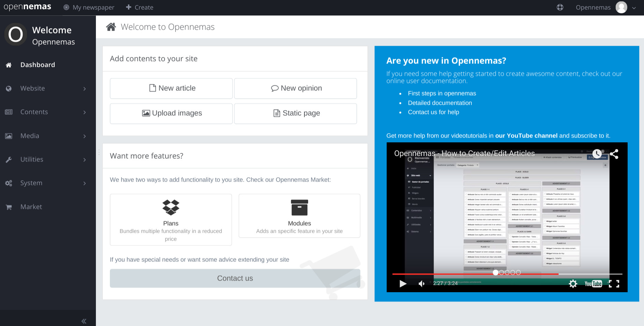This screenshot has width=644, height=326.
Task: Enter video fullscreen mode
Action: (x=614, y=284)
